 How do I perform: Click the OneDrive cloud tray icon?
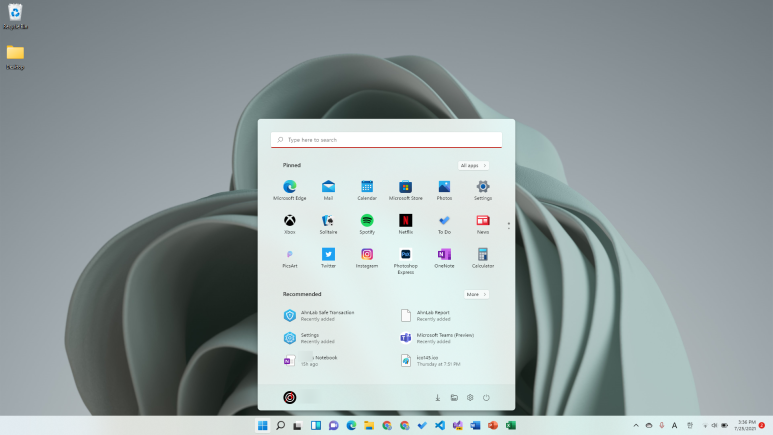coord(649,425)
